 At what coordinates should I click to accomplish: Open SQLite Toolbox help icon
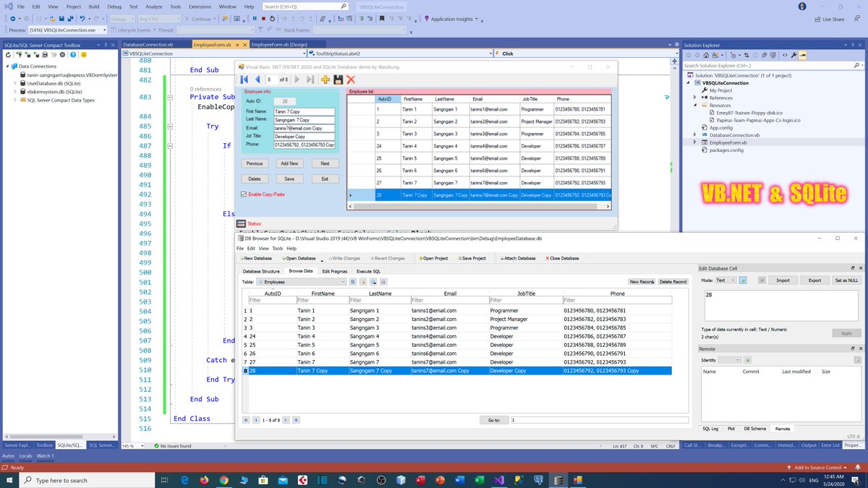point(72,54)
